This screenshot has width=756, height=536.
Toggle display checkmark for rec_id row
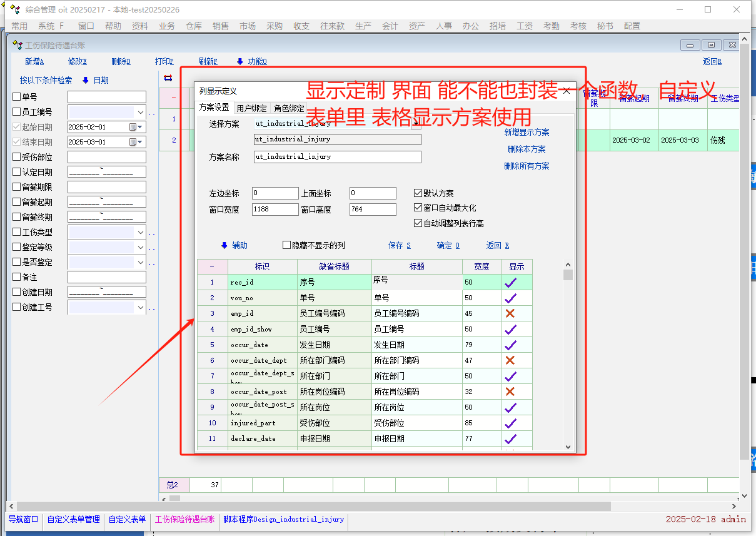pos(510,283)
